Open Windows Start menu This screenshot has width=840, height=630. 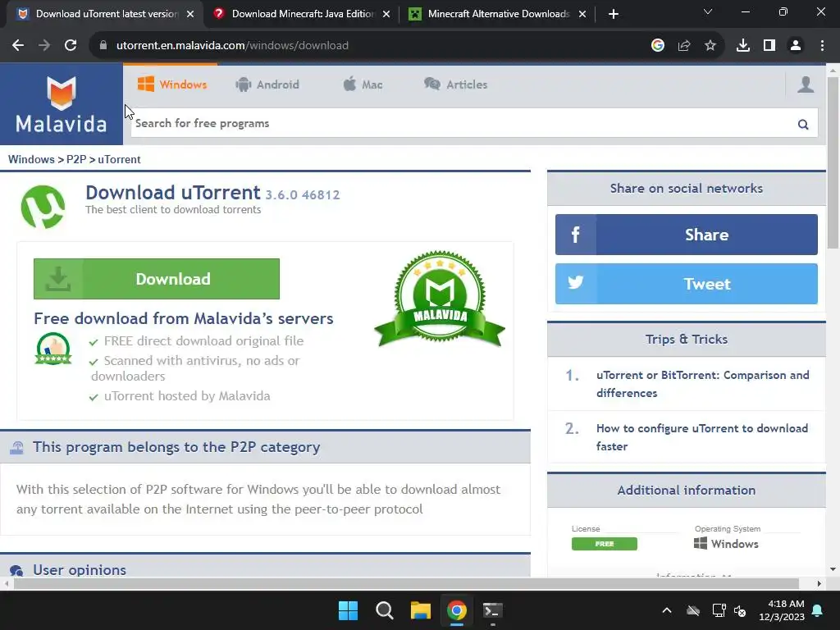pyautogui.click(x=348, y=610)
